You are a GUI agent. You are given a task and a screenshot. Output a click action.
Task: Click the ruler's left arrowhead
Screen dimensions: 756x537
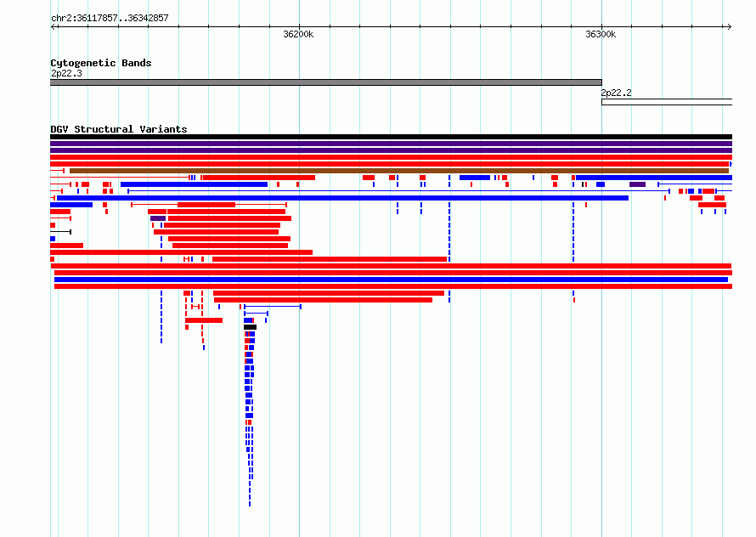pyautogui.click(x=53, y=27)
